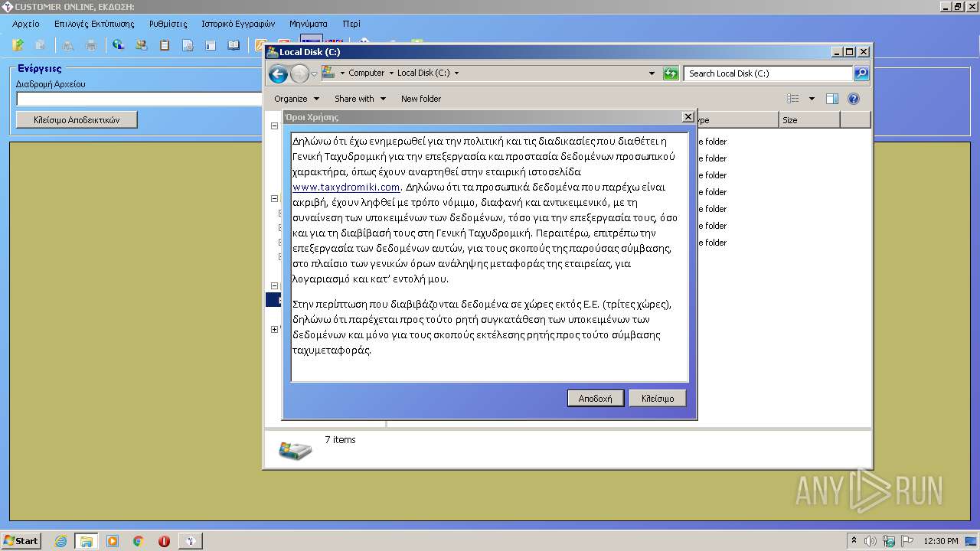Click the print preview toolbar icon
The height and width of the screenshot is (551, 980).
click(x=68, y=45)
